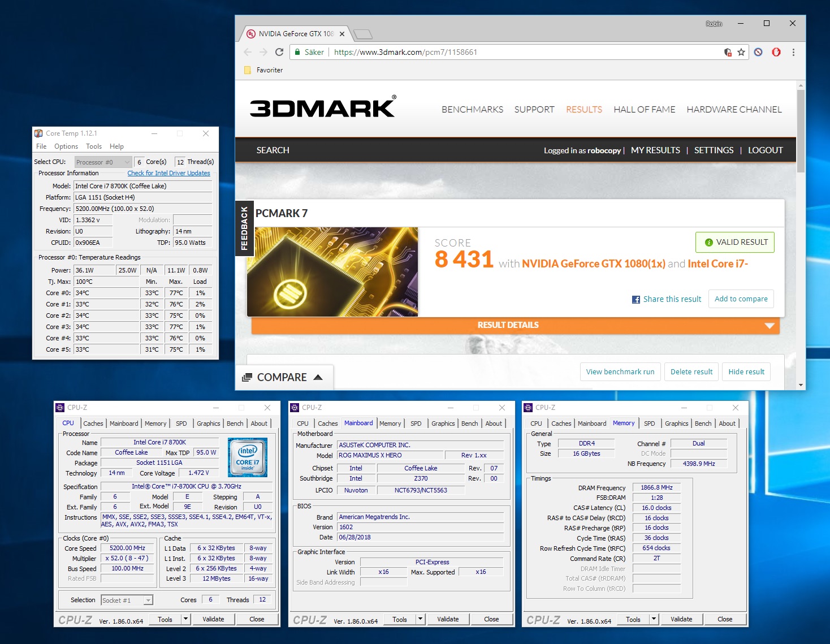The height and width of the screenshot is (644, 830).
Task: Click LOGOUT link
Action: (x=766, y=150)
